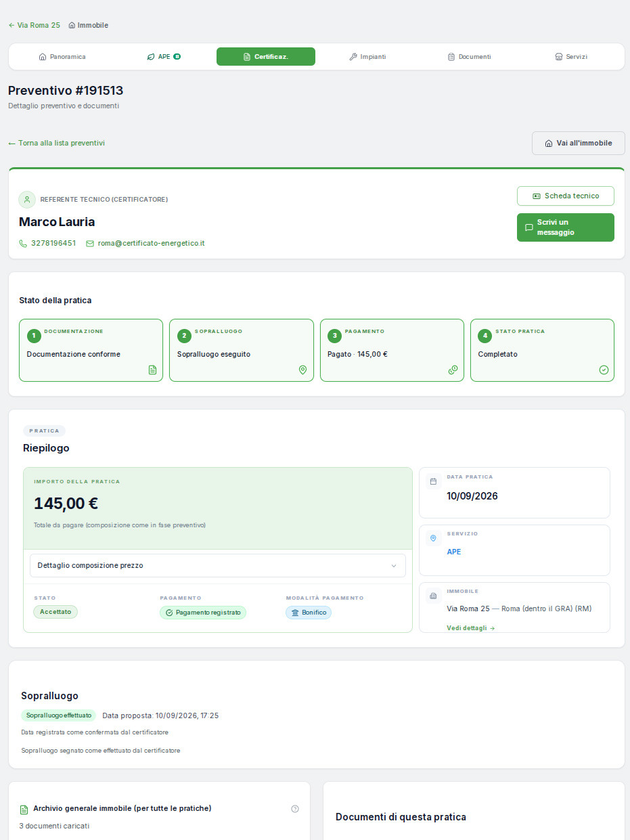Open Scheda tecnico
630x840 pixels.
pyautogui.click(x=566, y=196)
